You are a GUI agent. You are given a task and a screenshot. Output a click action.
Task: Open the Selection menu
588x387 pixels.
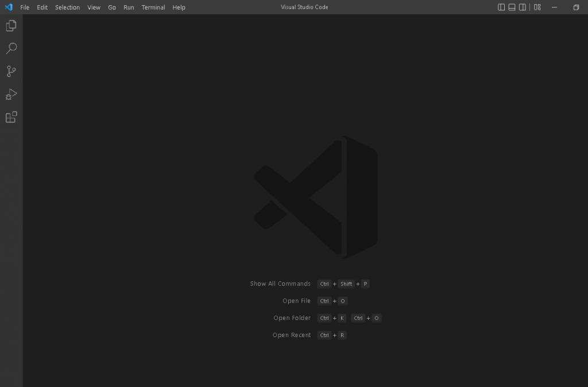point(68,7)
